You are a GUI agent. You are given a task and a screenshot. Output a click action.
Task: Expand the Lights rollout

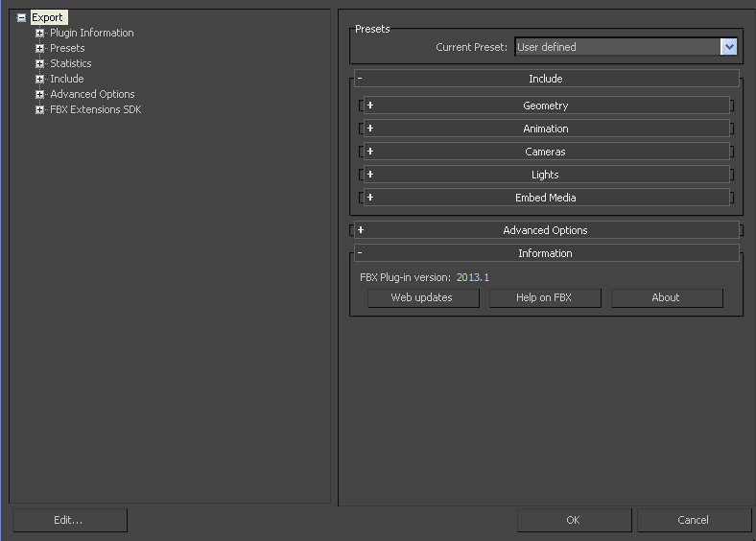[x=545, y=175]
